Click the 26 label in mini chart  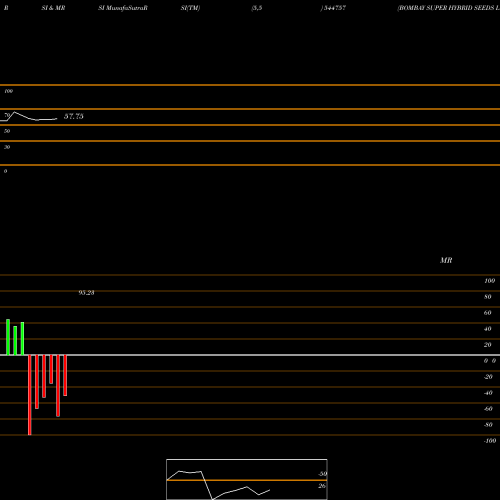322,486
